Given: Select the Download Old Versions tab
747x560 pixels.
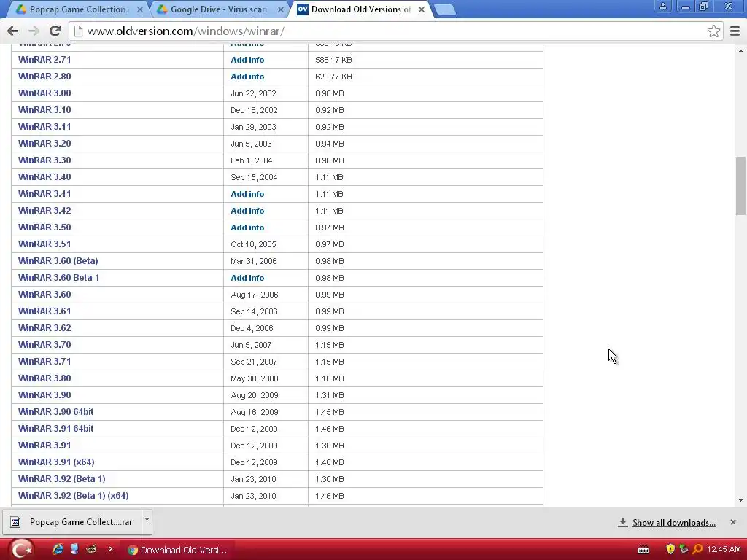Looking at the screenshot, I should point(360,9).
